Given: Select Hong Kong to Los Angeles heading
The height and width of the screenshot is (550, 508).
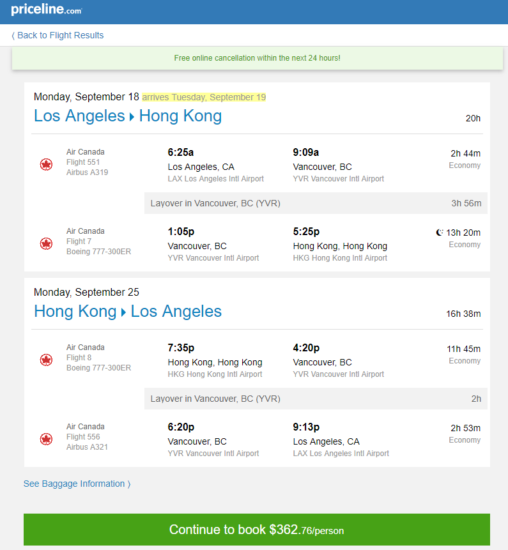Looking at the screenshot, I should [128, 311].
